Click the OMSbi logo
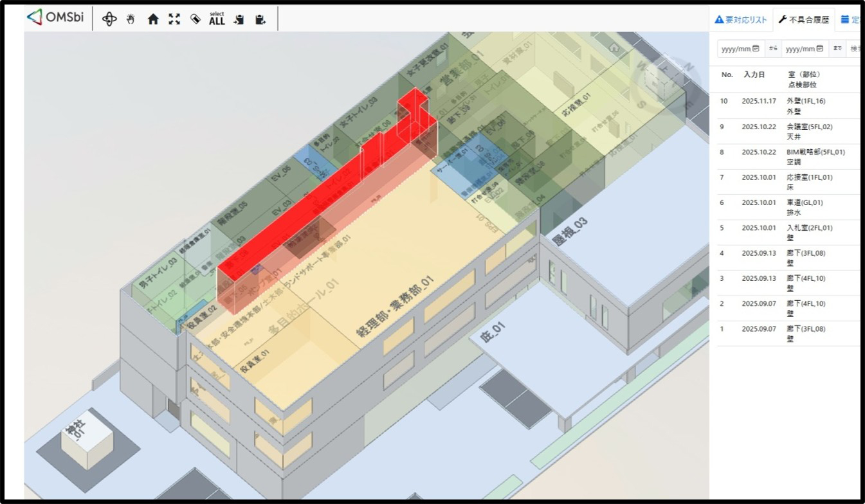865x504 pixels. (x=55, y=17)
